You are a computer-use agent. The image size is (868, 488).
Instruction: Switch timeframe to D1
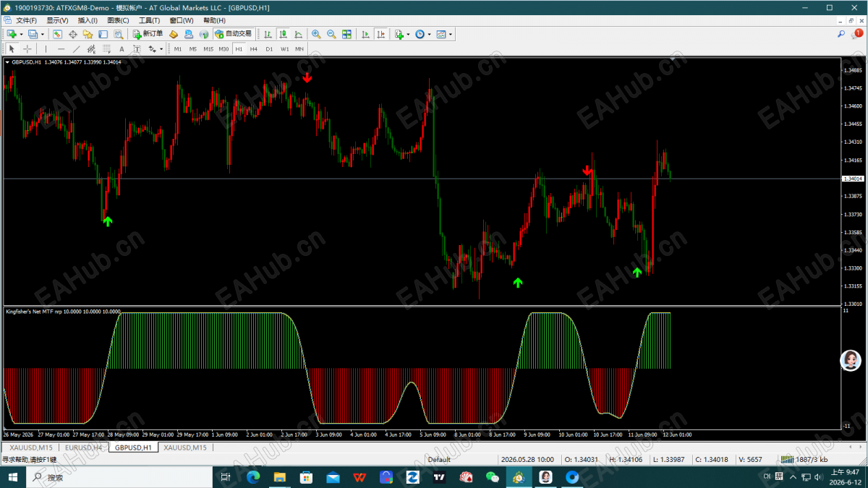click(x=269, y=49)
